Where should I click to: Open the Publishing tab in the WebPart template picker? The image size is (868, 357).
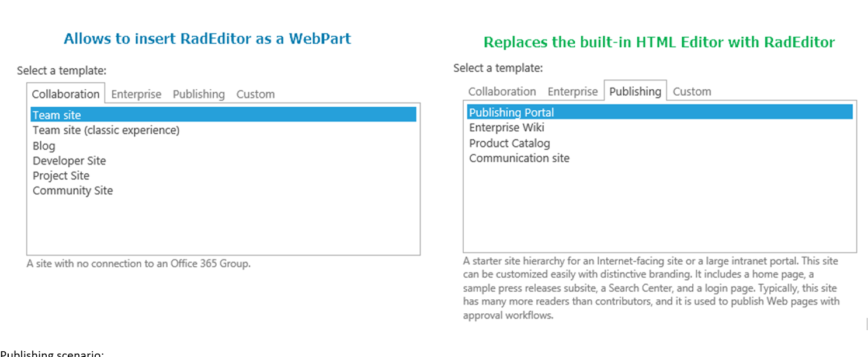point(199,94)
